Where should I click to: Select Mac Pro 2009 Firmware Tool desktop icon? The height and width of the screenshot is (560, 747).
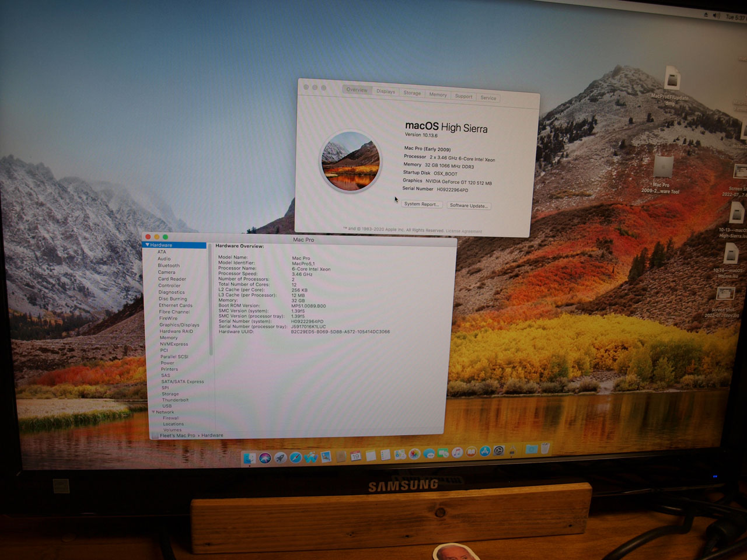pyautogui.click(x=662, y=175)
